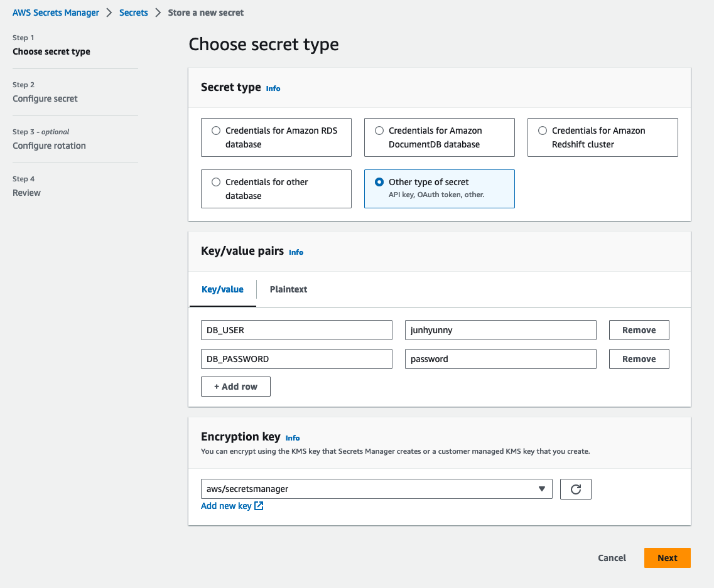Remove the DB_PASSWORD key/value row
This screenshot has height=588, width=714.
click(639, 359)
